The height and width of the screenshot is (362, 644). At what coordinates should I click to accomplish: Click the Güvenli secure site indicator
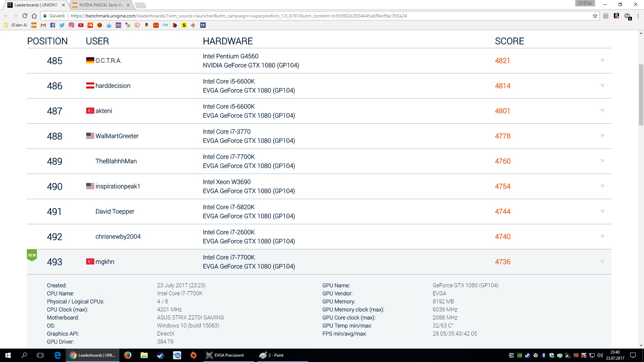coord(54,16)
